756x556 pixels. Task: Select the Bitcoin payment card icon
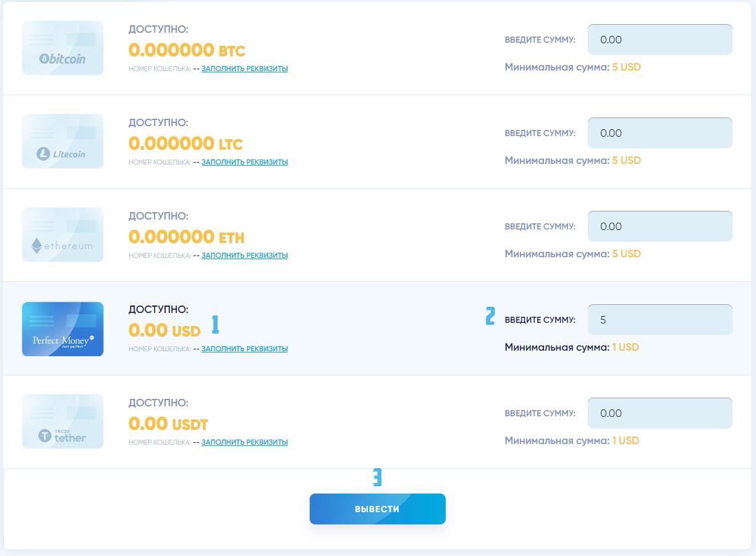pos(62,48)
